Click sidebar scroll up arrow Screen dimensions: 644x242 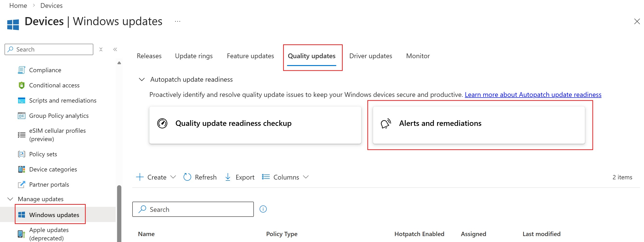119,63
